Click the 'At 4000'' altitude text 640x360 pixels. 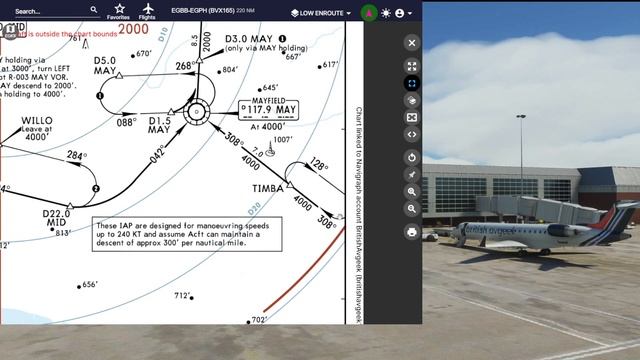(268, 127)
